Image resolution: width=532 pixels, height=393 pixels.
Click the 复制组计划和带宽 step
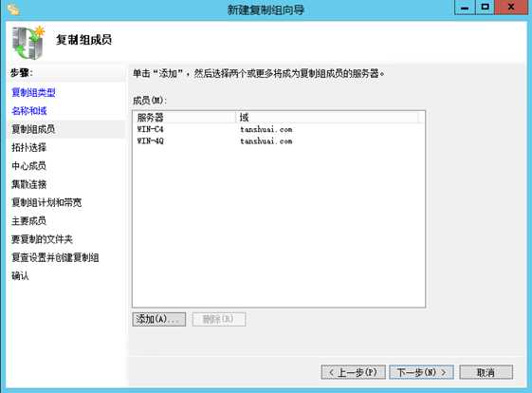[46, 202]
